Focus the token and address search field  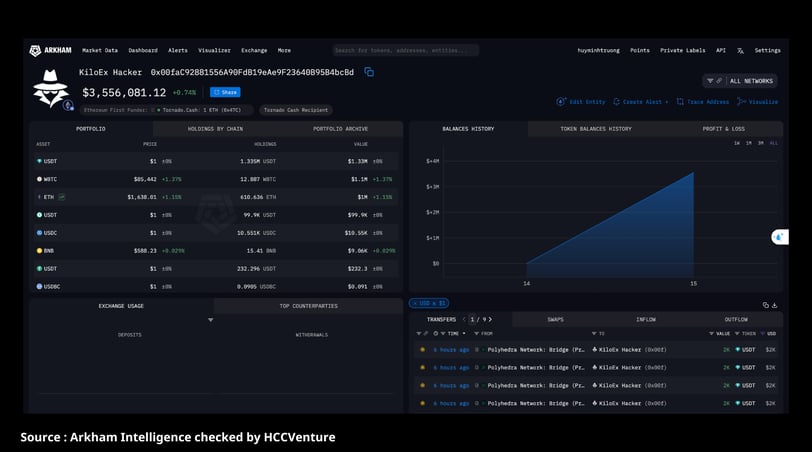tap(405, 50)
